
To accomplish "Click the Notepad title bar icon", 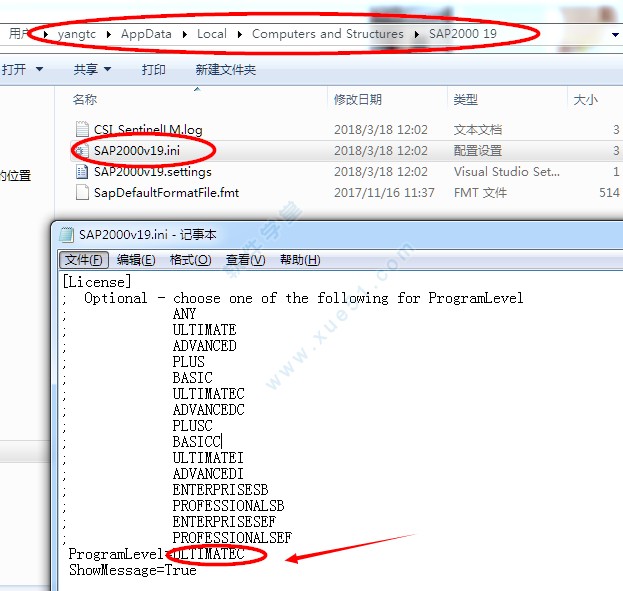I will [67, 235].
